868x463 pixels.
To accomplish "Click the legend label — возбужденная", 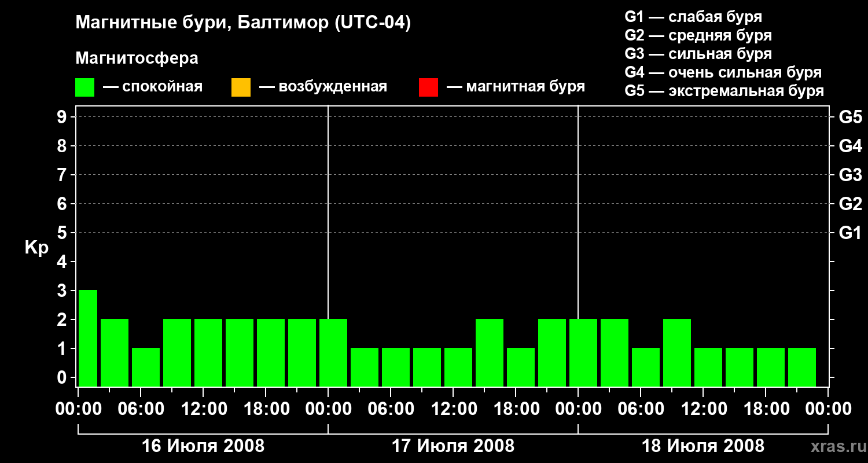I will coord(323,87).
